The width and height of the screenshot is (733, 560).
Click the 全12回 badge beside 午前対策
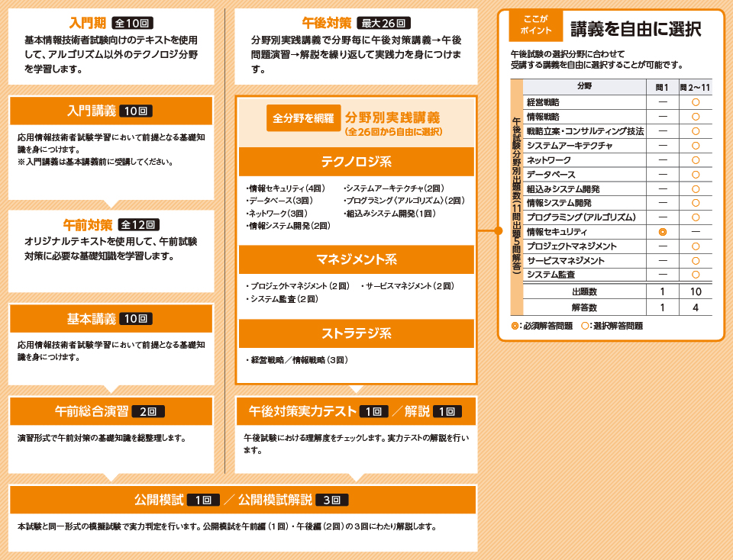138,224
